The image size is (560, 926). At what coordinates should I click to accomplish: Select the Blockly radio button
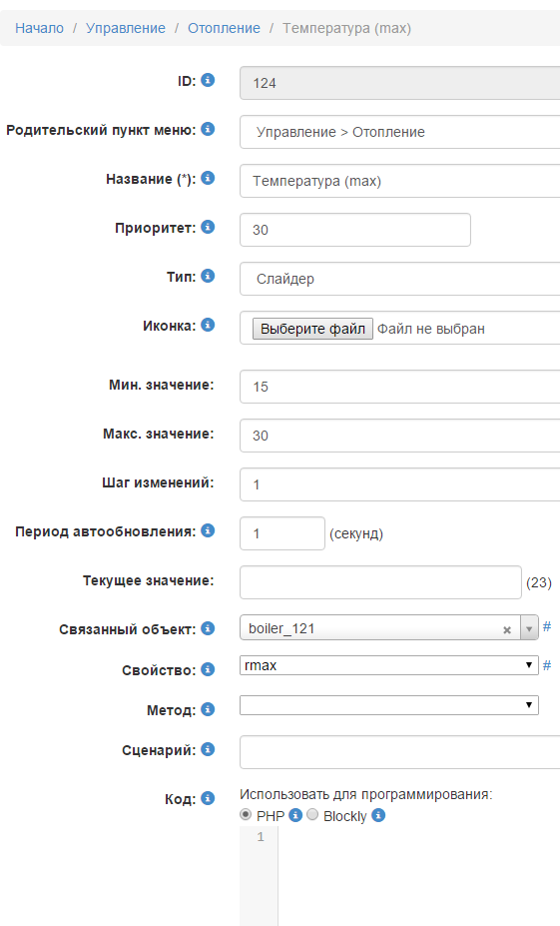[312, 815]
